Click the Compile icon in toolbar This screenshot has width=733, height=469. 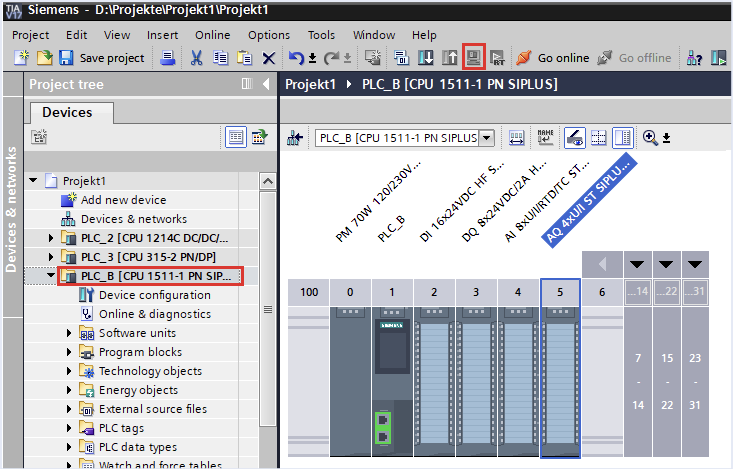pyautogui.click(x=400, y=58)
